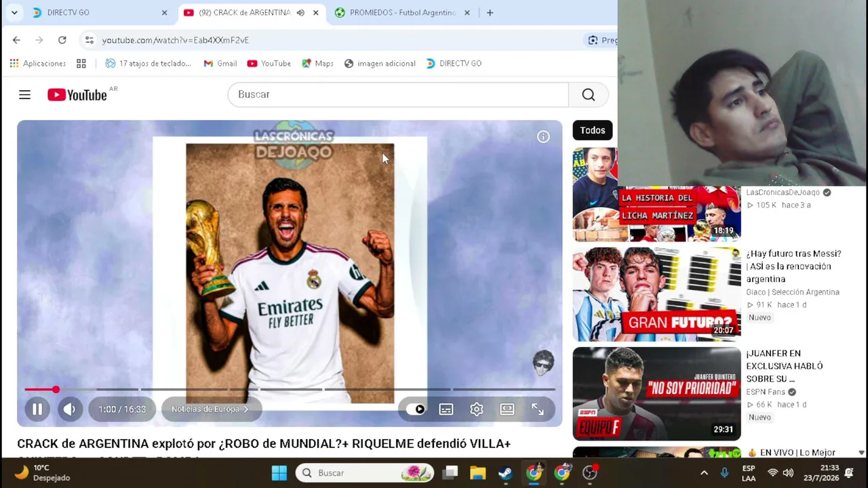Open the taskbar clock and date
The height and width of the screenshot is (488, 868).
click(821, 473)
